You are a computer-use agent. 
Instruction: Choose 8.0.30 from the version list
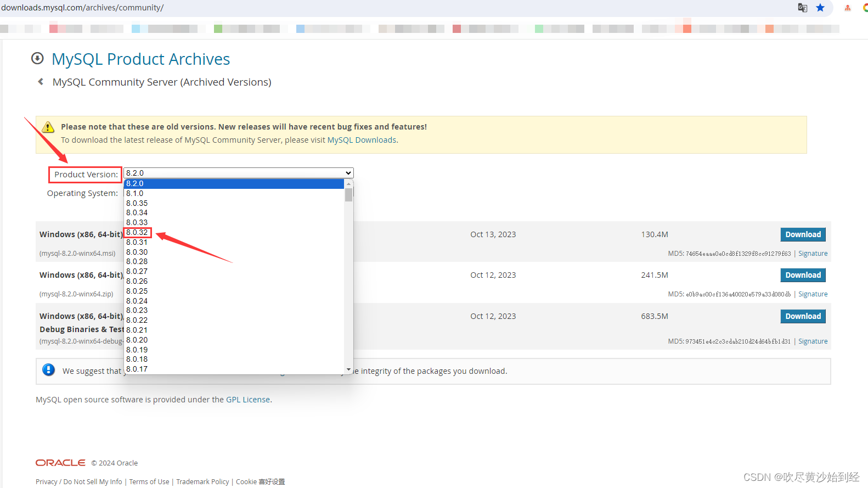tap(234, 252)
